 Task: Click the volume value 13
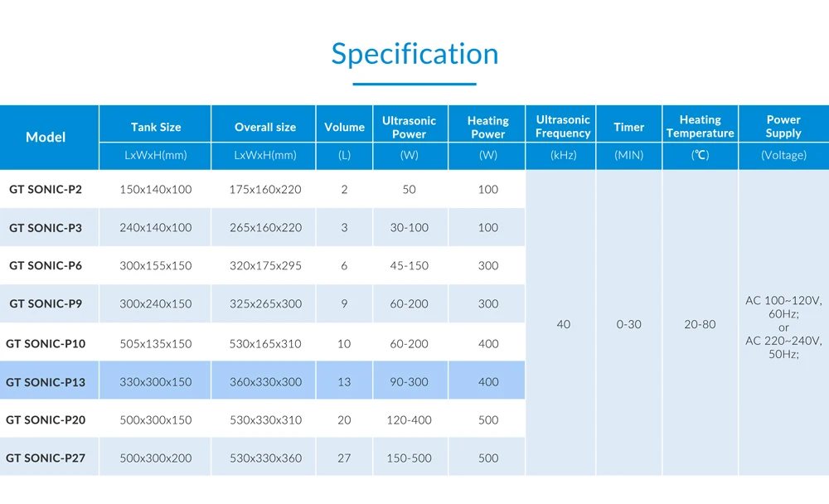(x=344, y=382)
